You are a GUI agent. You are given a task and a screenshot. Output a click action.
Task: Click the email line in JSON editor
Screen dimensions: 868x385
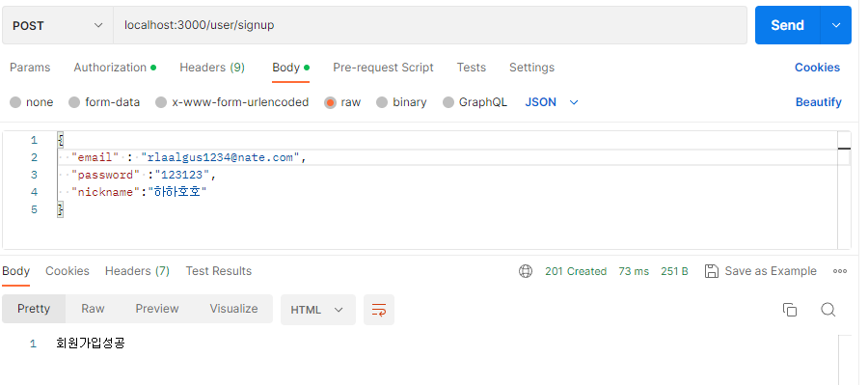click(448, 158)
